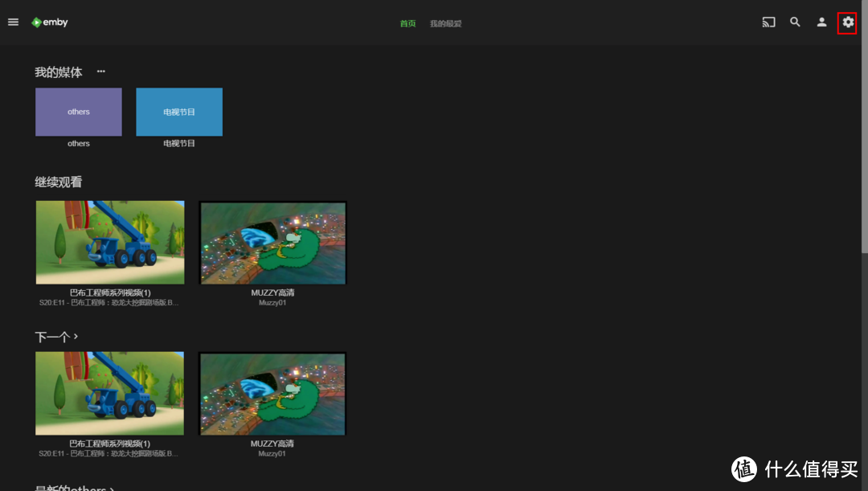This screenshot has width=868, height=491.
Task: Open 巴布工程师系列视频(1) title in 继续观看
Action: coord(110,293)
